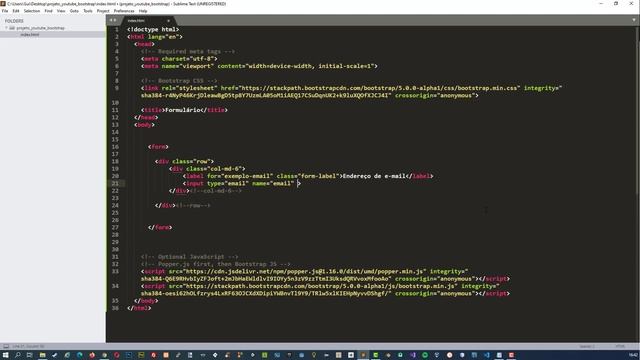Open Sublime Text taskbar icon
The width and height of the screenshot is (640, 360).
coord(363,355)
